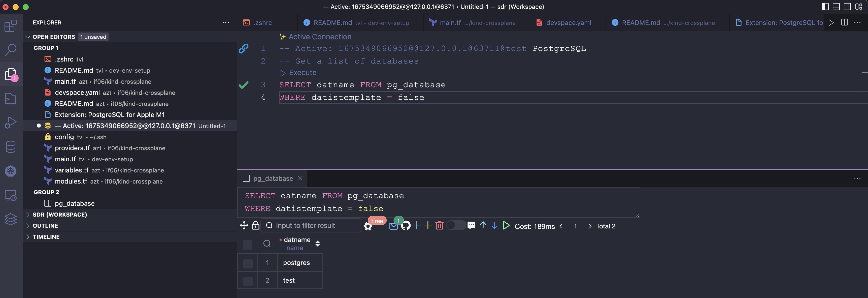
Task: Select the filter results input field icon
Action: coord(268,225)
